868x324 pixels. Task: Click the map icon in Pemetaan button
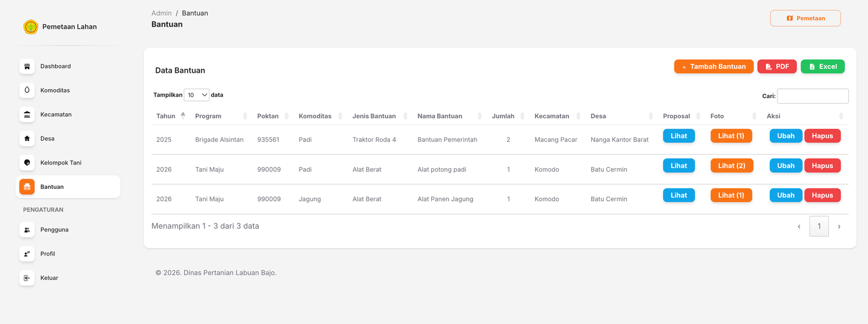click(790, 18)
